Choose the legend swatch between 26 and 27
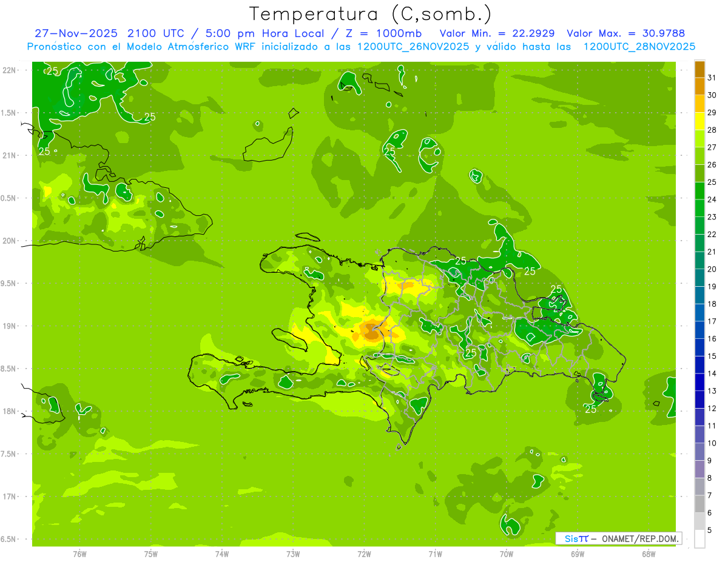The image size is (728, 562). [x=699, y=156]
